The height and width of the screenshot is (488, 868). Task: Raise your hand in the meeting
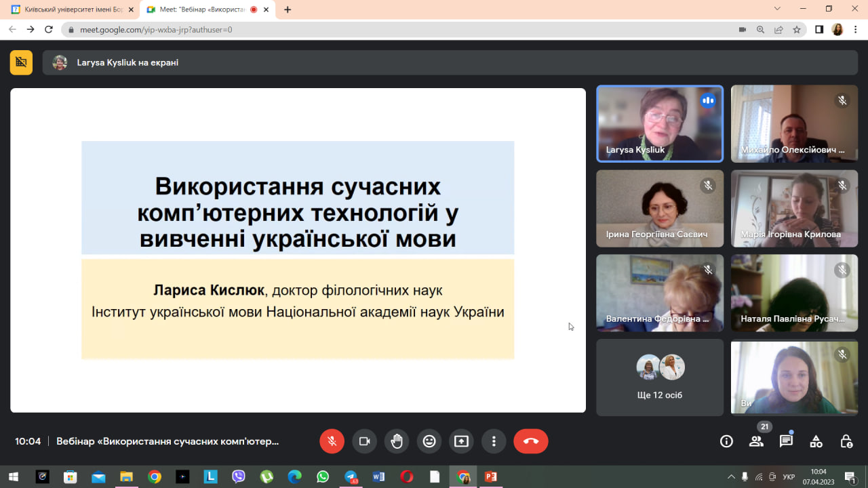coord(397,441)
